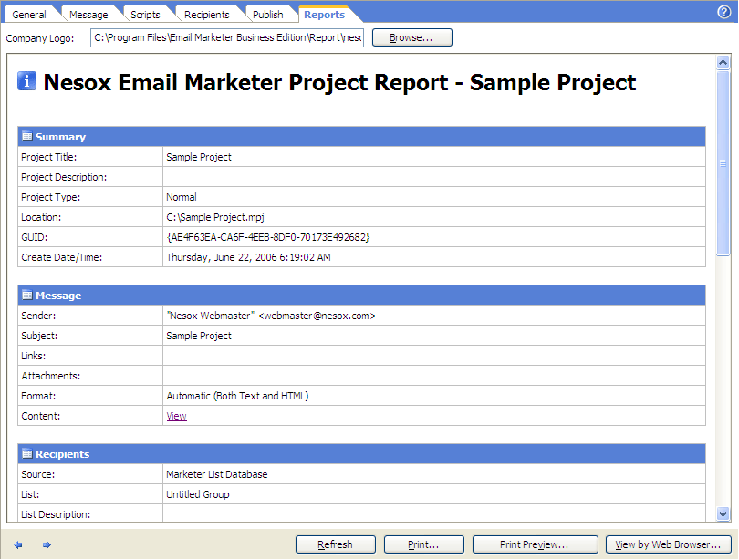Image resolution: width=739 pixels, height=560 pixels.
Task: Click the Recipients section header
Action: pos(361,454)
